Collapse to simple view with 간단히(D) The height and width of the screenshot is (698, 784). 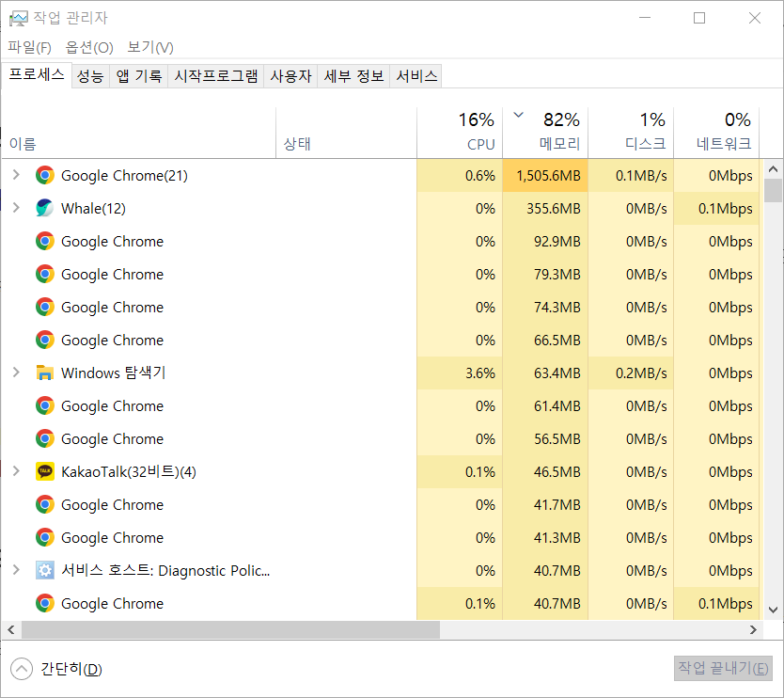(56, 669)
